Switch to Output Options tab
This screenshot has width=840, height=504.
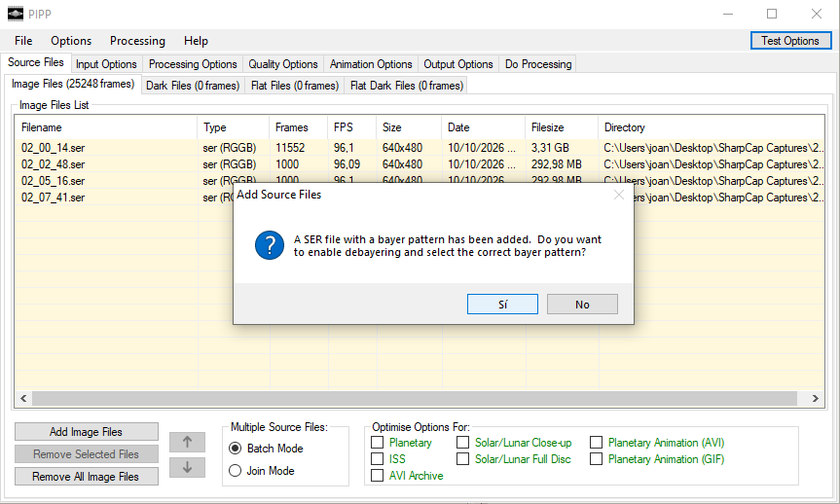(458, 64)
